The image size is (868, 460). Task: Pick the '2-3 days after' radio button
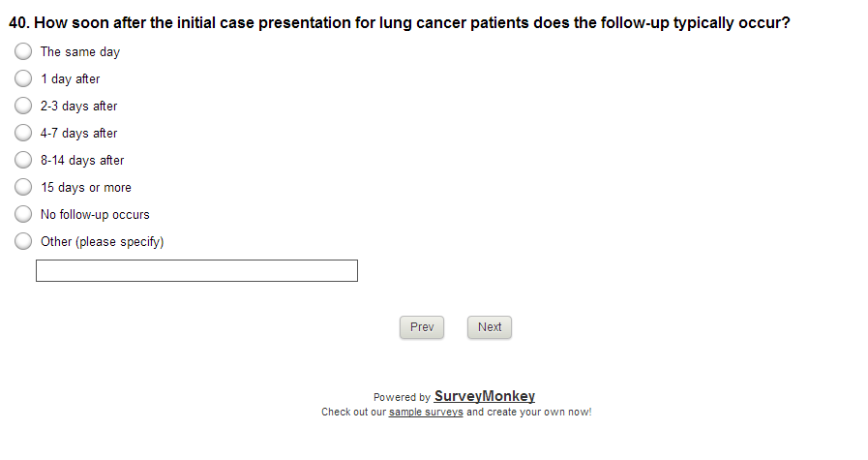23,106
